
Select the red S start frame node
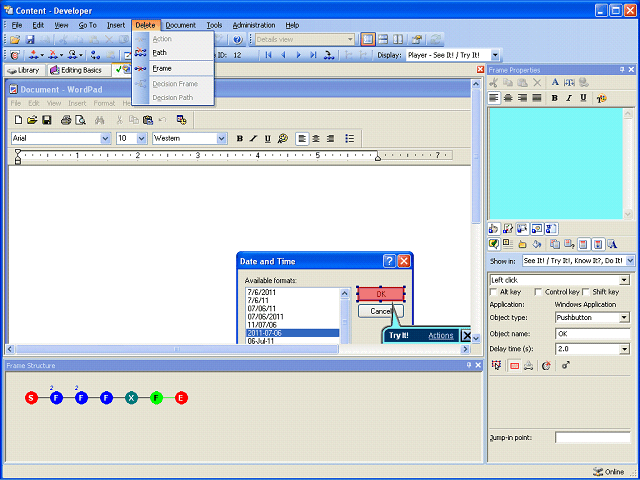pos(31,398)
